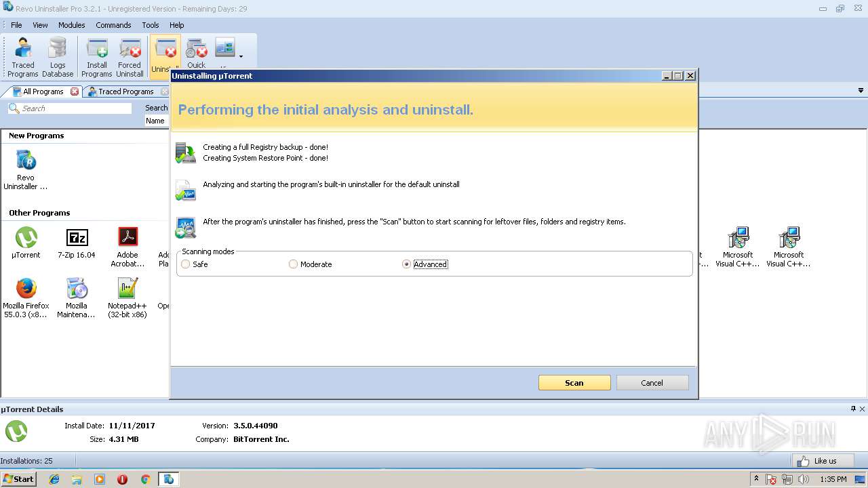Show hidden system tray icons
The height and width of the screenshot is (488, 868).
756,479
